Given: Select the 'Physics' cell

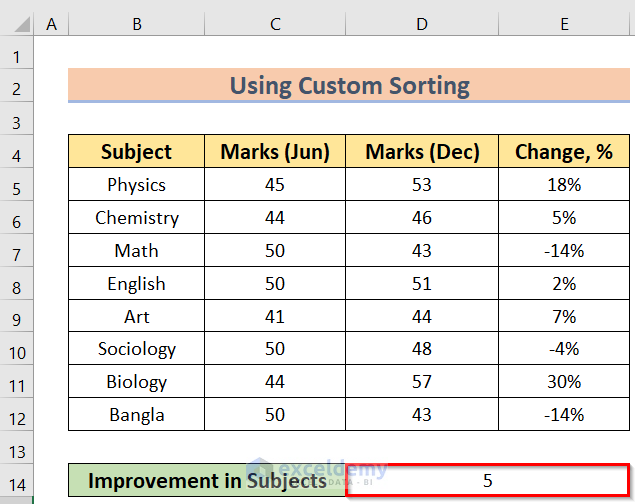Looking at the screenshot, I should click(x=136, y=185).
